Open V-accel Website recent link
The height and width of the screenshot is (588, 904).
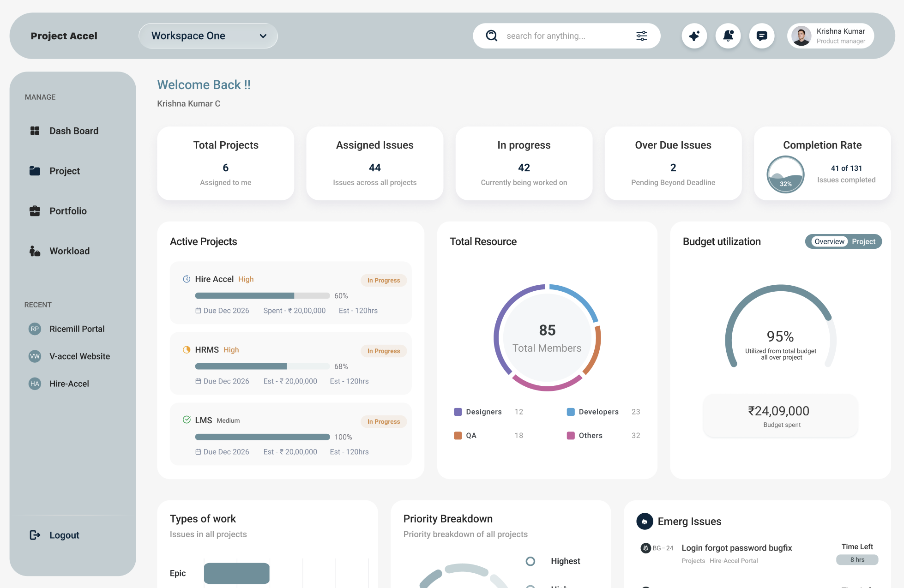79,356
